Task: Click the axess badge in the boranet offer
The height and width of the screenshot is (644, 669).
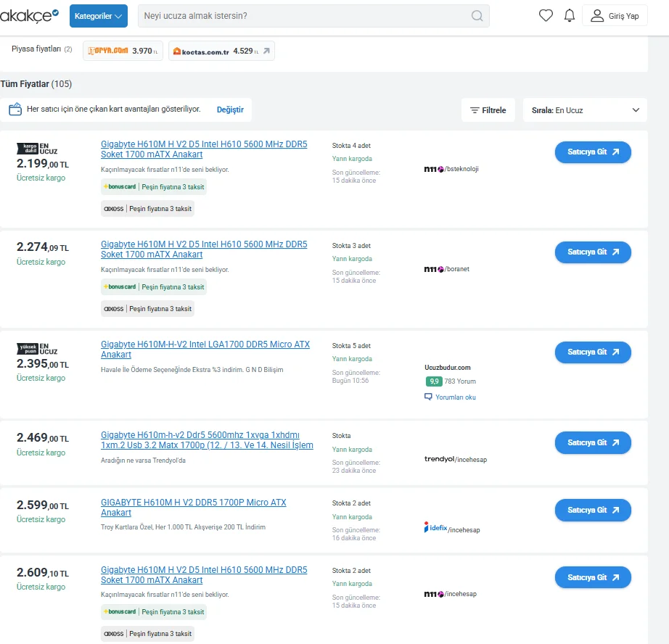Action: pyautogui.click(x=147, y=309)
